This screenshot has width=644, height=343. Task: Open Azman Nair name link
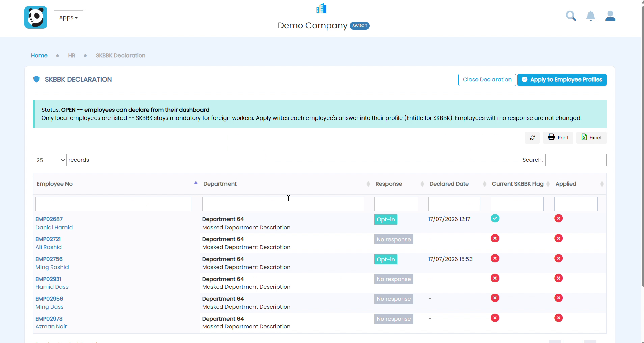(x=51, y=327)
